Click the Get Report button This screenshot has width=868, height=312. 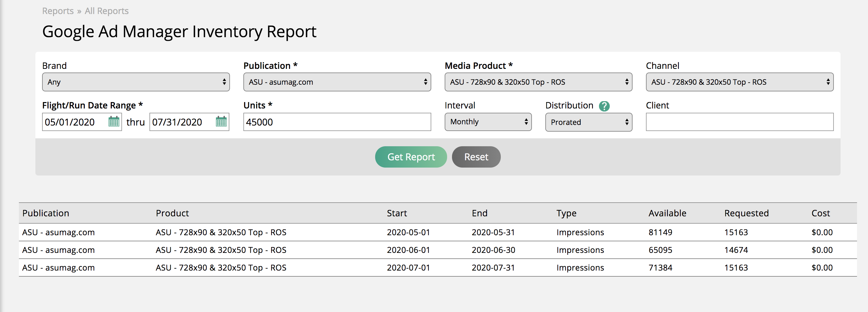click(x=411, y=157)
